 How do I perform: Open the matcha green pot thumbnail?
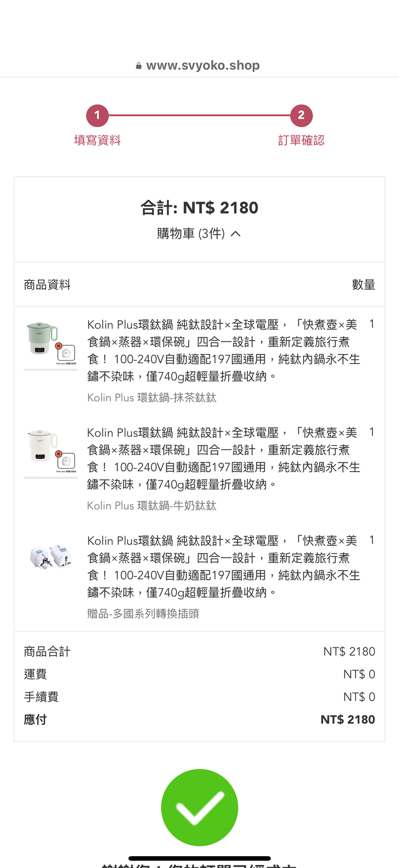51,344
